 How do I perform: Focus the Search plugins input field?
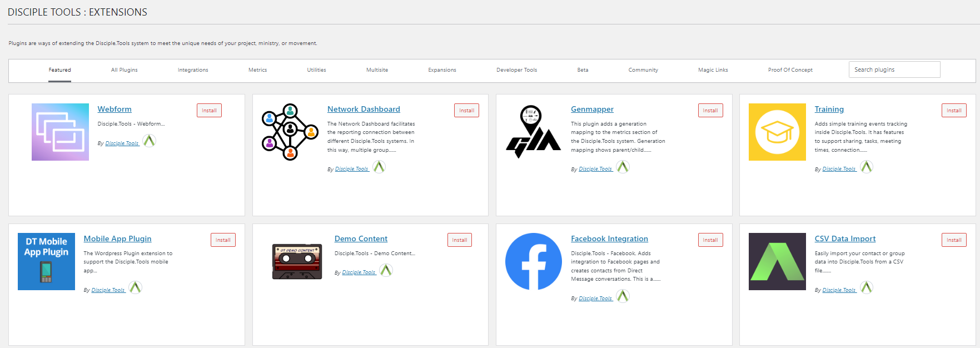click(894, 69)
